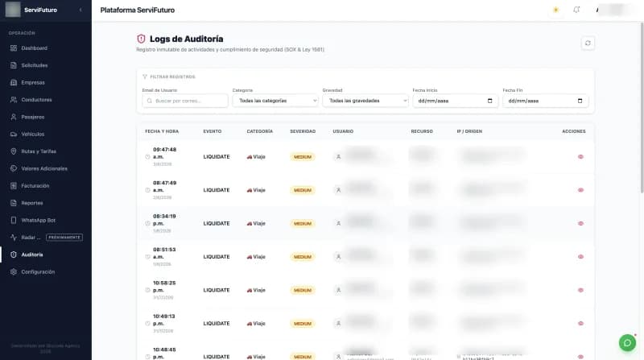View details of the 10:58:25 p.m. log
This screenshot has width=644, height=360.
pos(580,290)
